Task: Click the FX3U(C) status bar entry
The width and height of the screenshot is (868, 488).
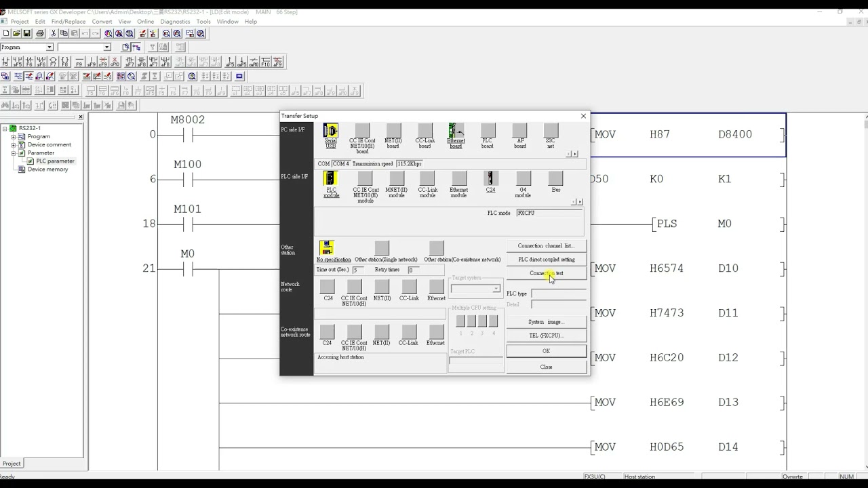Action: [595, 476]
